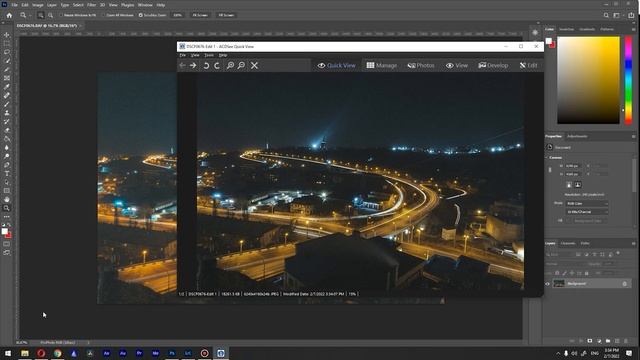Click the ACDSee delete X icon
The height and width of the screenshot is (360, 640).
coord(254,65)
